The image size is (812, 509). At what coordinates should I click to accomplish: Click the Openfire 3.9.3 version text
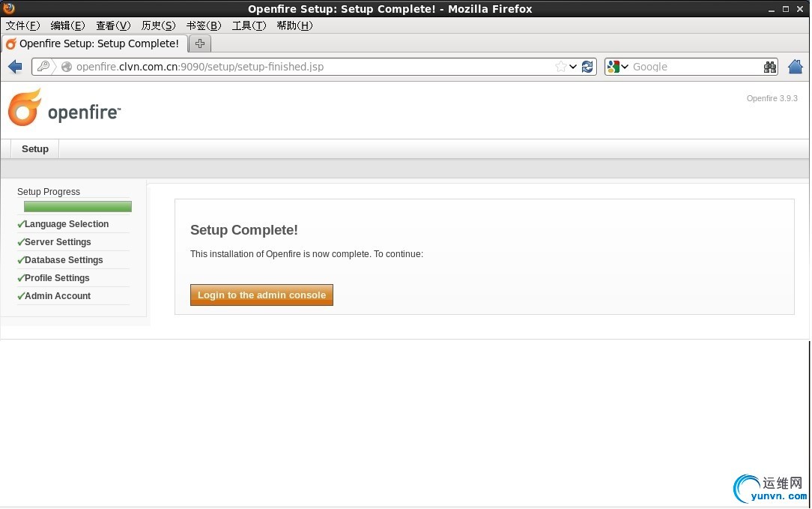772,98
